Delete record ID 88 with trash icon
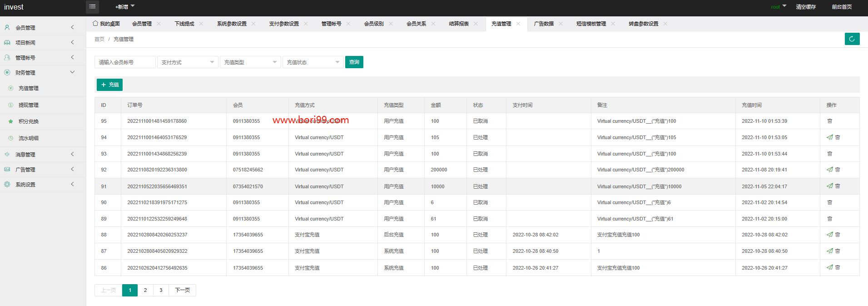Screen dimensions: 868x306 tap(838, 235)
